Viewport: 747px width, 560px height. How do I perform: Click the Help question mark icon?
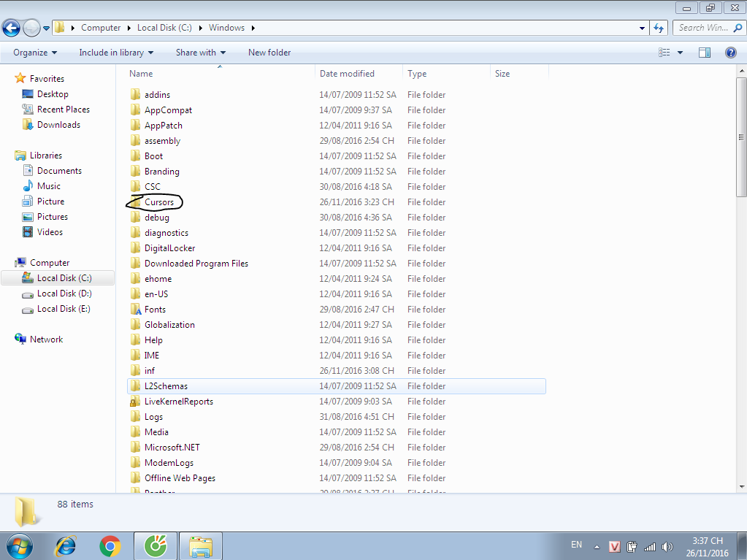pos(730,53)
